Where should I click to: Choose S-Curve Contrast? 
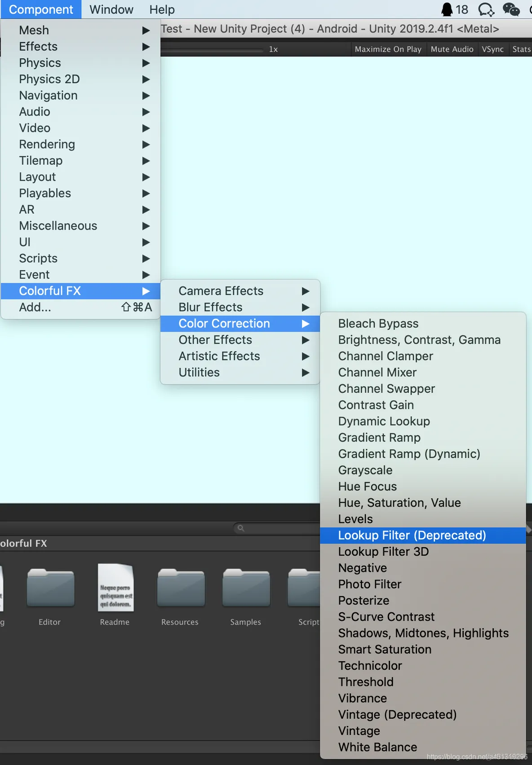point(423,617)
